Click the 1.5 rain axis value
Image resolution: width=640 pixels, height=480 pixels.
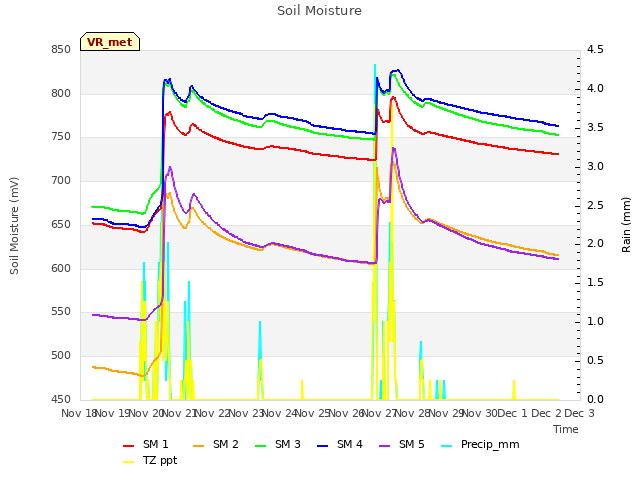595,282
